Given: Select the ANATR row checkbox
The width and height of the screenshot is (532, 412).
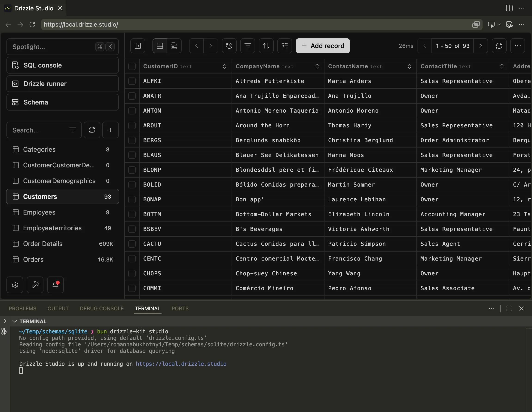Looking at the screenshot, I should [132, 96].
